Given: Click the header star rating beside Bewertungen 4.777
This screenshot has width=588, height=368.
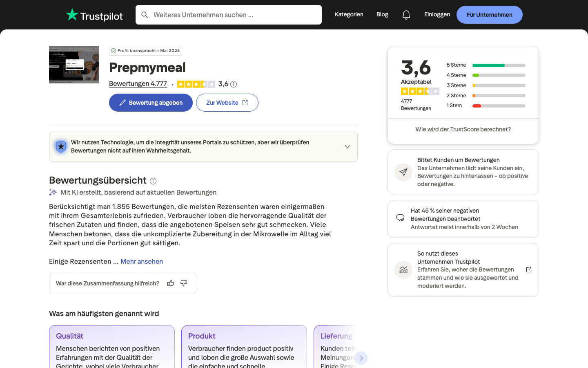Looking at the screenshot, I should point(196,84).
